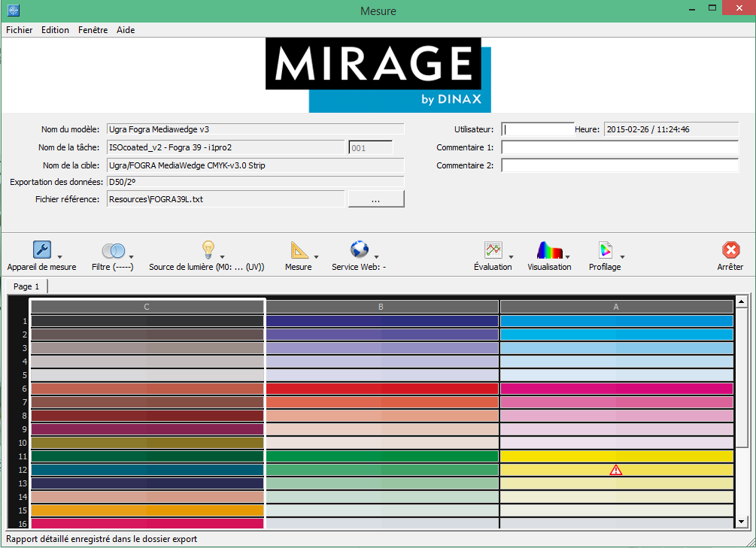This screenshot has height=548, width=756.
Task: Click the Profilage icon
Action: [x=605, y=250]
